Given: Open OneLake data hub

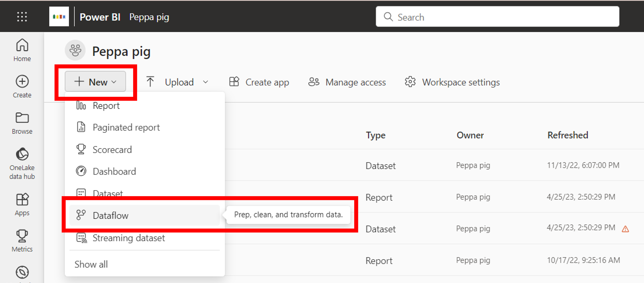Looking at the screenshot, I should [22, 164].
